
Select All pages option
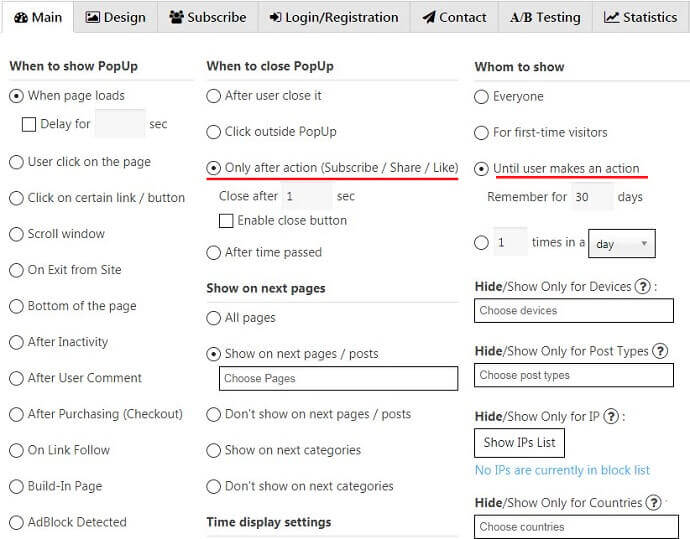213,318
